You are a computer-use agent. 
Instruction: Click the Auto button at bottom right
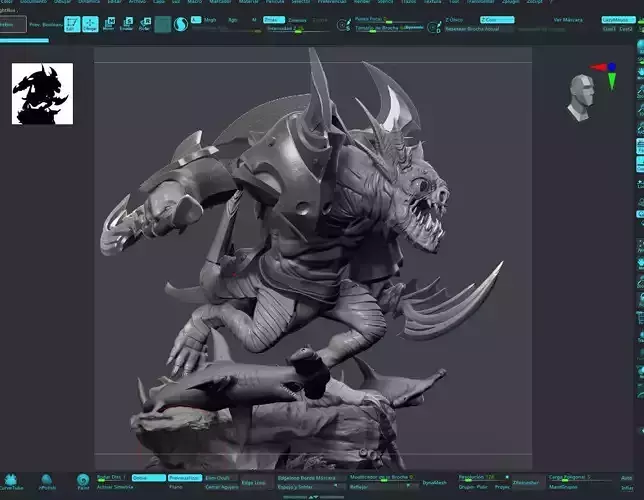coord(626,478)
